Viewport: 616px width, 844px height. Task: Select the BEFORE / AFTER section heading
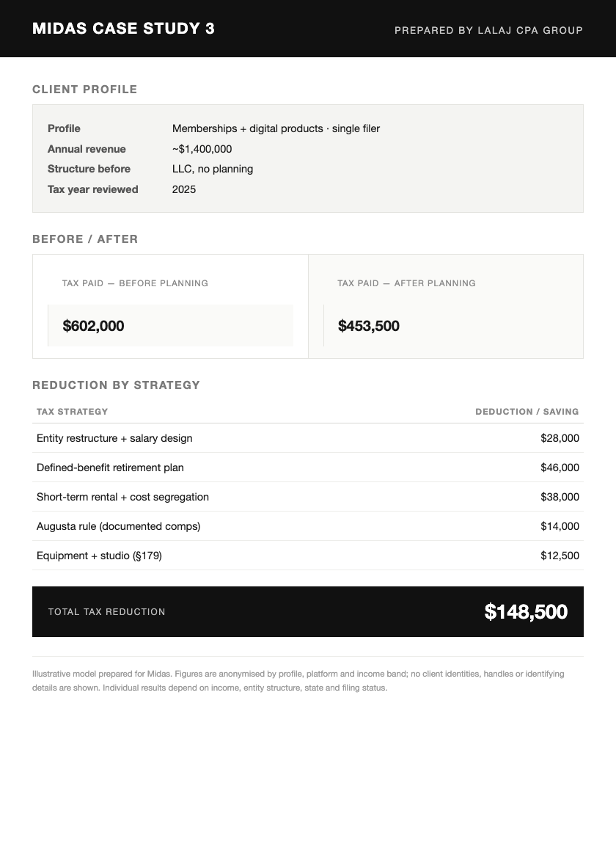point(85,239)
